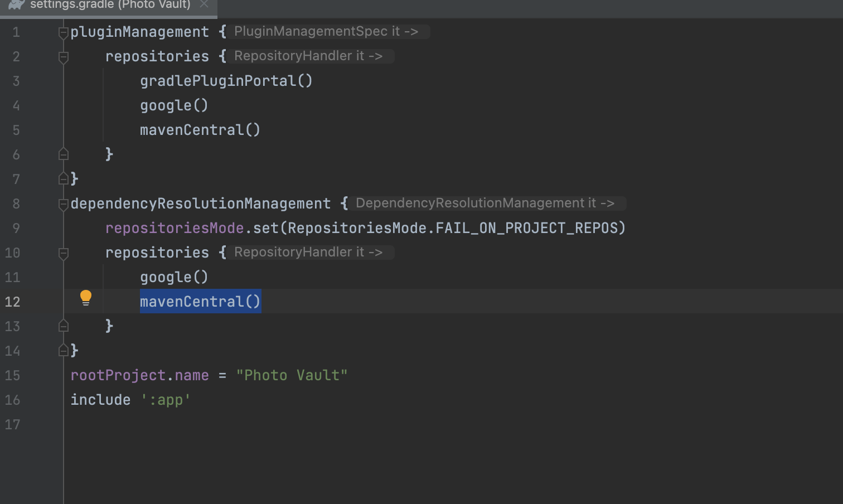Collapse the repositories block inside pluginManagement
The image size is (843, 504).
[x=63, y=56]
